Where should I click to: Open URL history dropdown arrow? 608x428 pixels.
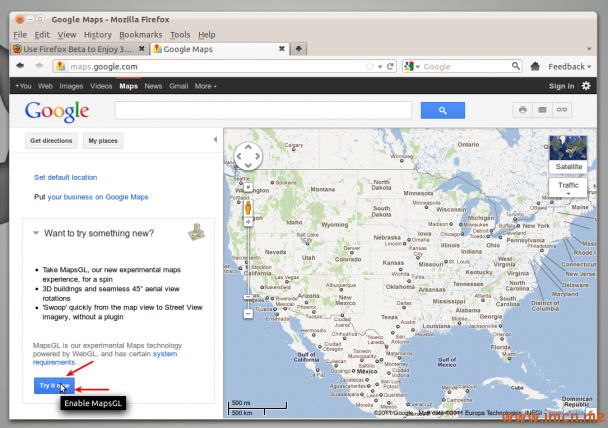[x=380, y=67]
